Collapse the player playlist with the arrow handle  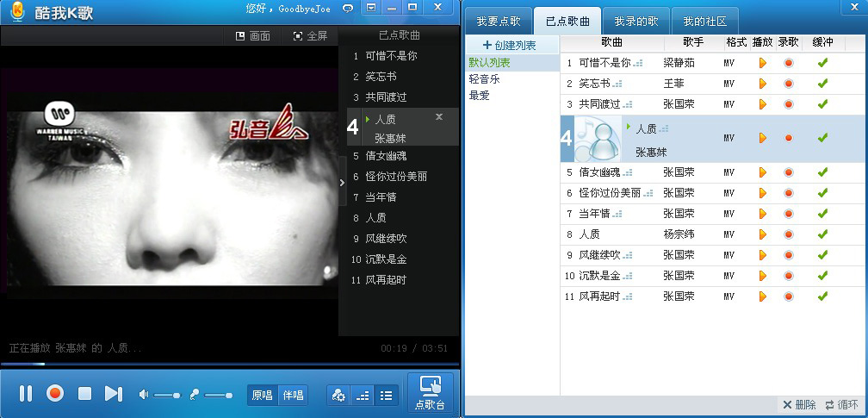[x=342, y=182]
